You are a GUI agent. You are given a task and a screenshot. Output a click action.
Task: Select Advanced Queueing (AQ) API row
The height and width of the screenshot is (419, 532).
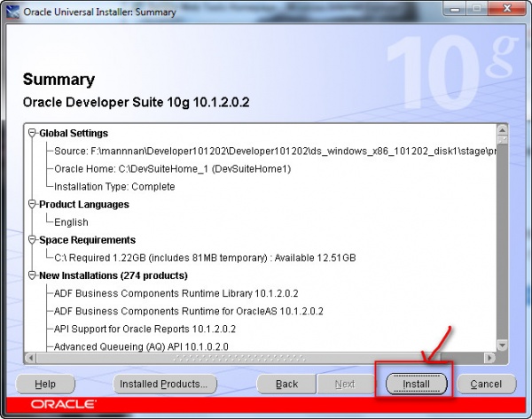coord(141,346)
